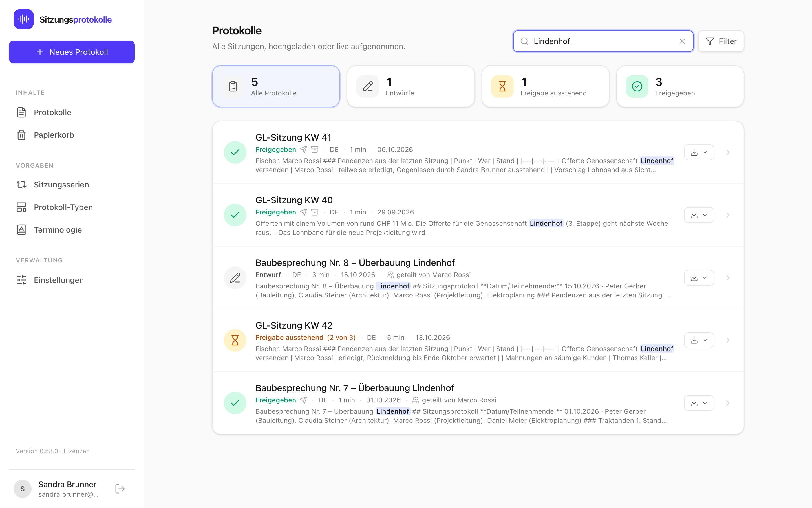Screen dimensions: 812x508
Task: Click the archive box icon on GL-Sitzung KW 40
Action: tap(314, 212)
